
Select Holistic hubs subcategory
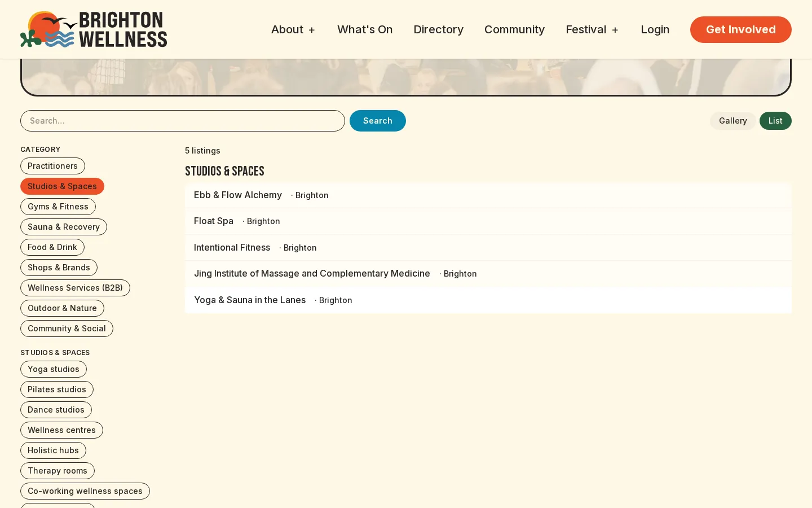point(53,450)
